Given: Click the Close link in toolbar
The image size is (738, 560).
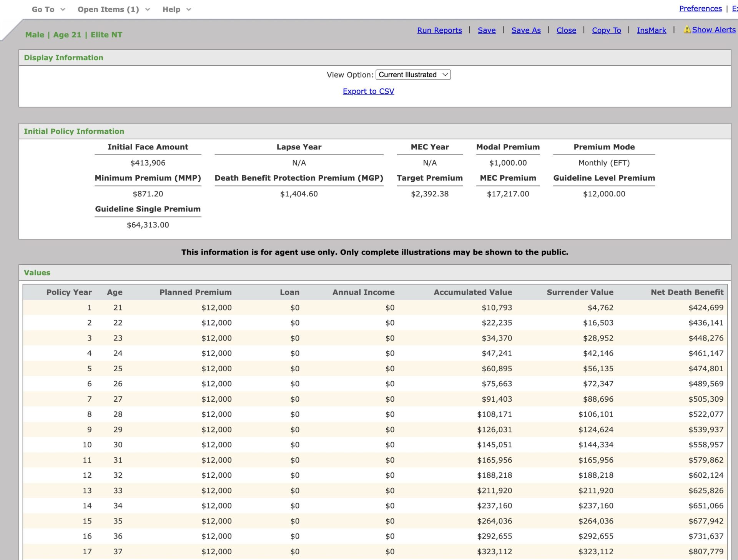Looking at the screenshot, I should [566, 30].
